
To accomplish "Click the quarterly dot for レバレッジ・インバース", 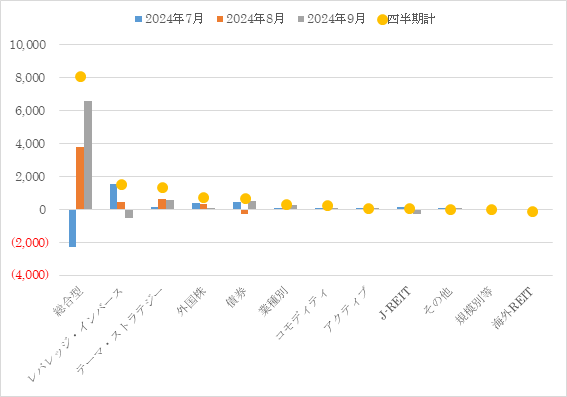I will (122, 184).
